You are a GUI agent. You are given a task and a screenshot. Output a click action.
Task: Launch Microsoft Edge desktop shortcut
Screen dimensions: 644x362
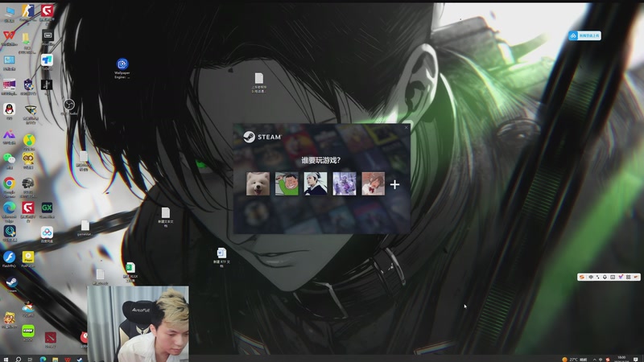tap(9, 210)
